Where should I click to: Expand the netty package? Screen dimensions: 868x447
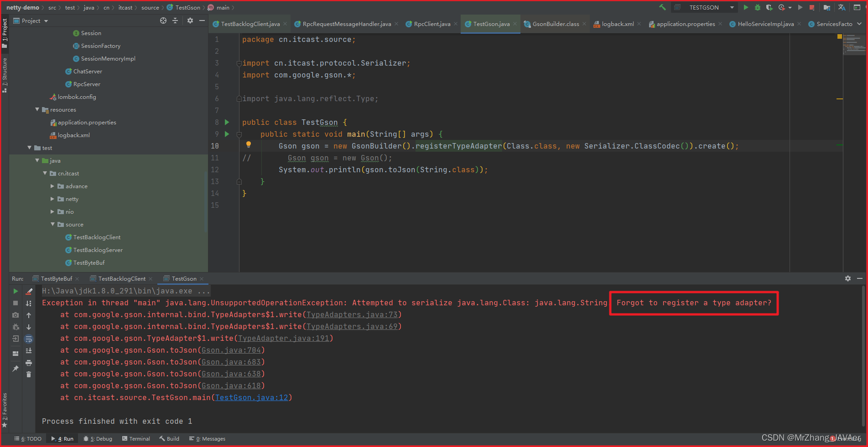(52, 199)
